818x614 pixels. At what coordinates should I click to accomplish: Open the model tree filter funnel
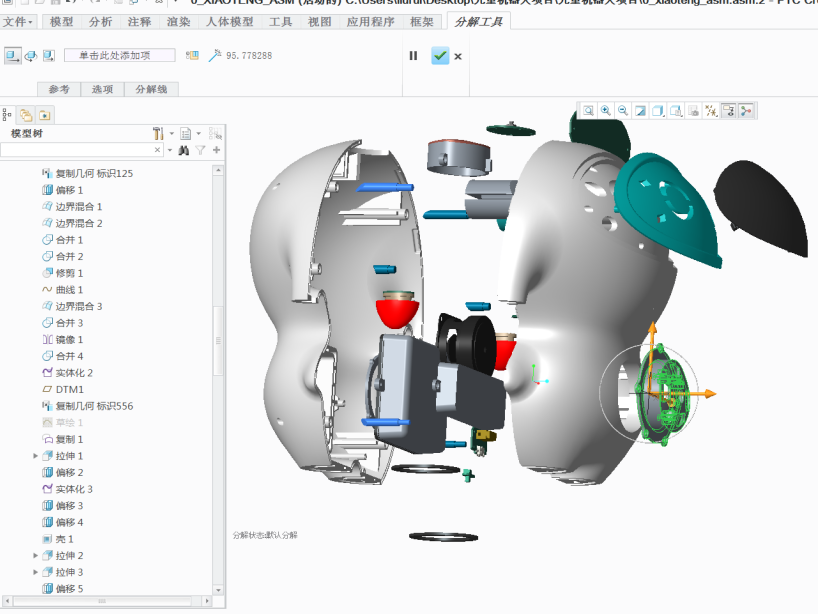pyautogui.click(x=200, y=150)
